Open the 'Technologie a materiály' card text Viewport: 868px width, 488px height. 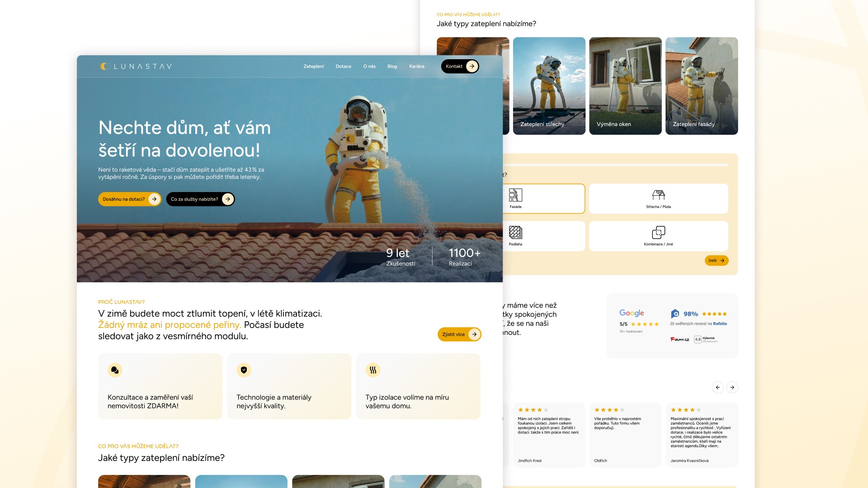pos(274,402)
